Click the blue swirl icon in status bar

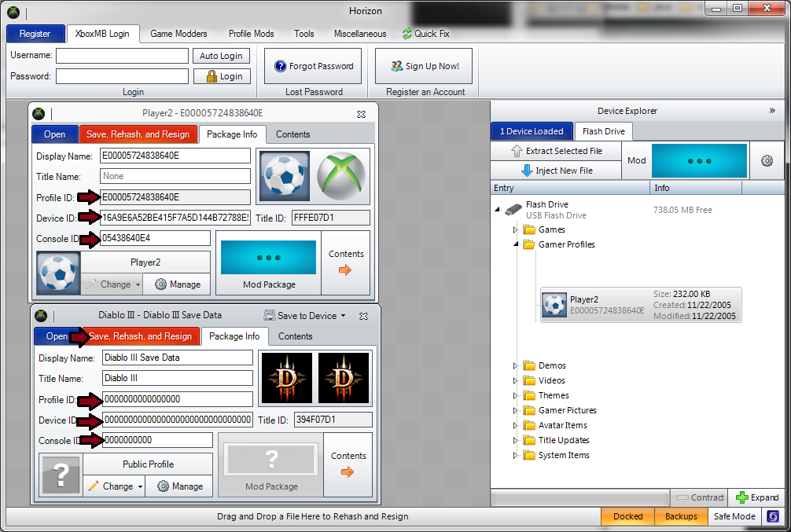tap(773, 516)
